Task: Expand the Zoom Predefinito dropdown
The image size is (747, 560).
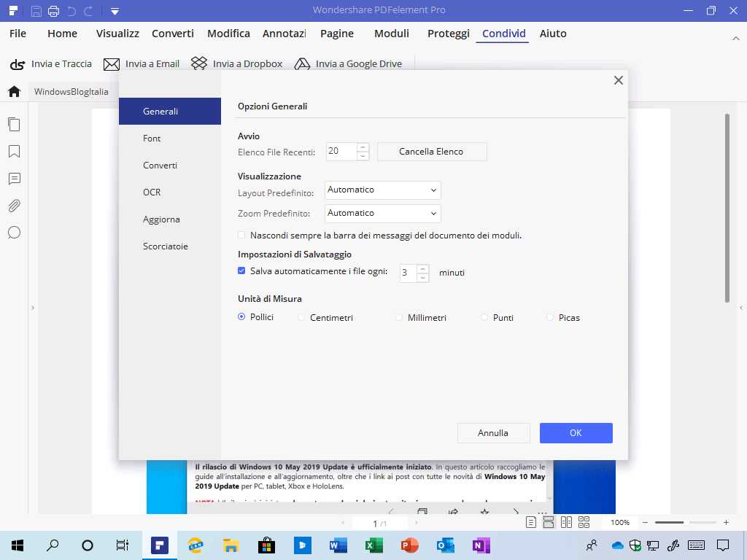Action: [x=382, y=214]
